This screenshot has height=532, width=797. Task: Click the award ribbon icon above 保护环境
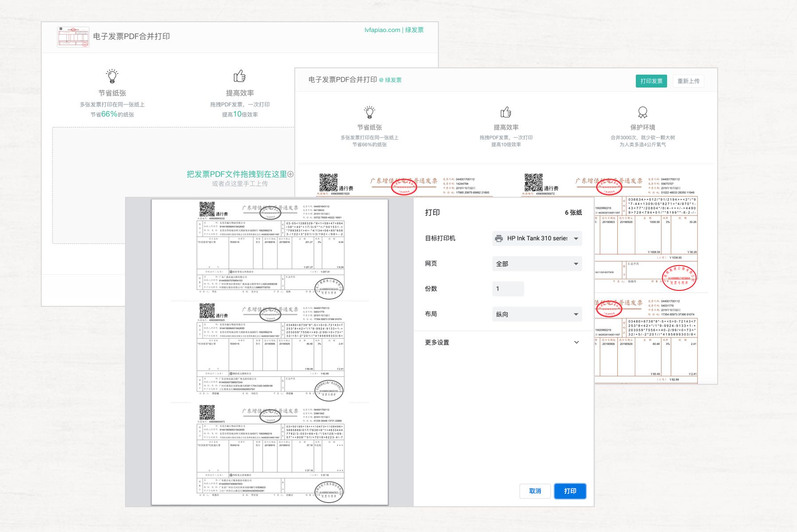coord(642,112)
